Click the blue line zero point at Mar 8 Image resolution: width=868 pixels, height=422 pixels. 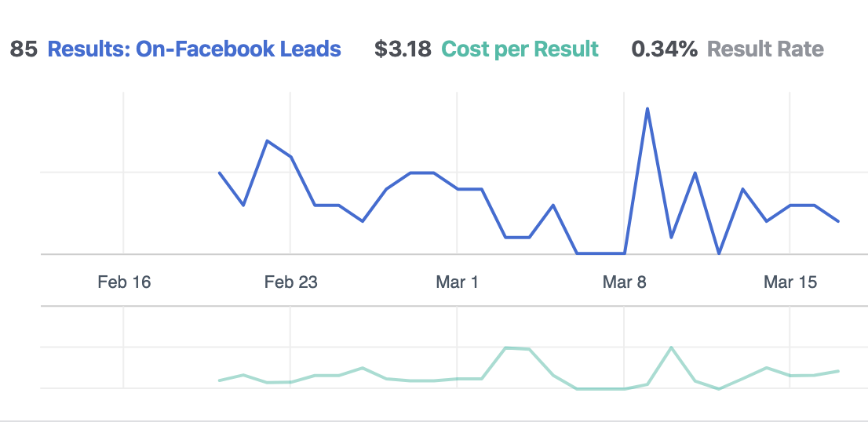pyautogui.click(x=624, y=253)
